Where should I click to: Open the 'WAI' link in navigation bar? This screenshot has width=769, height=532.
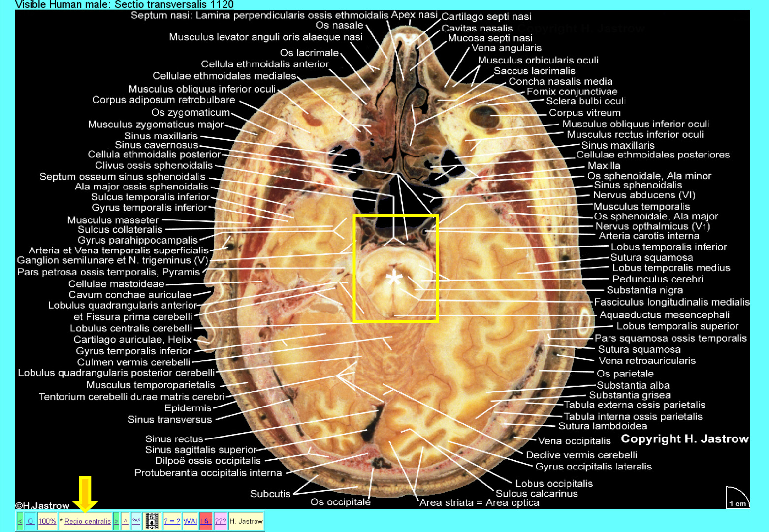[190, 521]
